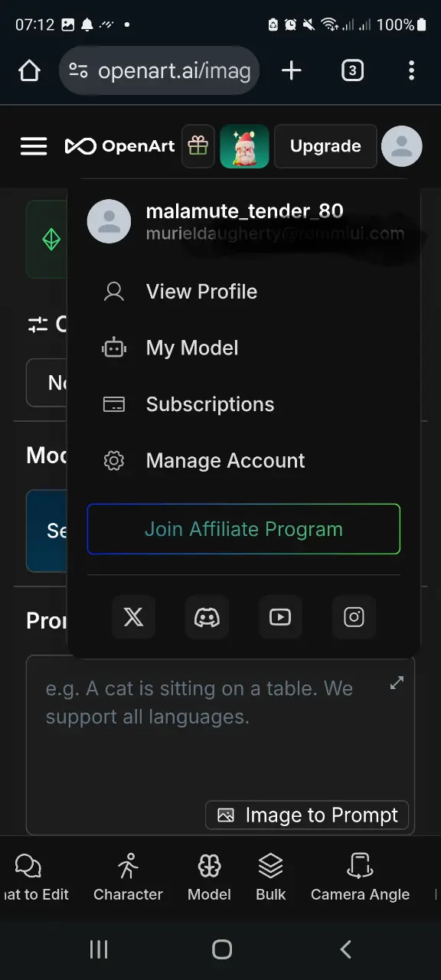Open the Santa holiday promo icon

pos(245,145)
